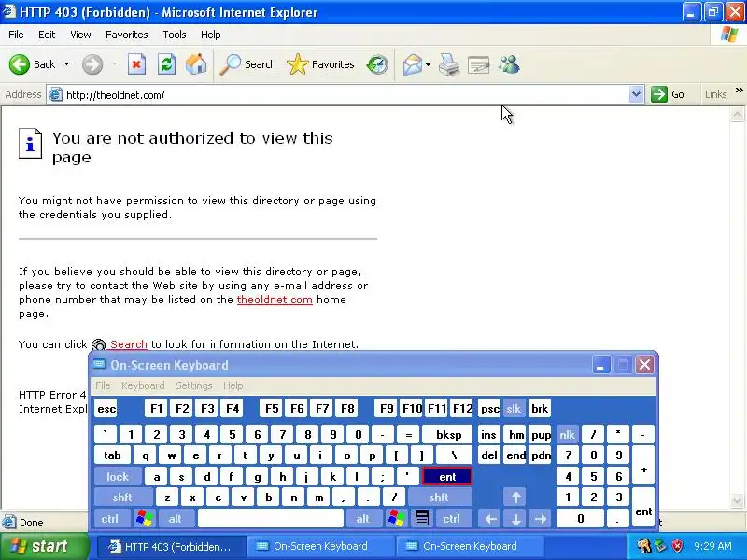Toggle slk scroll lock key
Viewport: 747px width, 560px height.
514,409
